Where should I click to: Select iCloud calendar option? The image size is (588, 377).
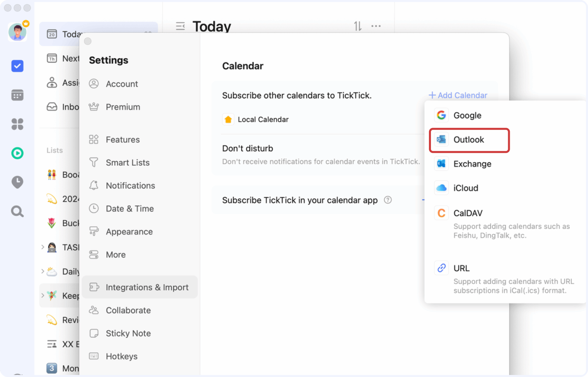click(505, 188)
